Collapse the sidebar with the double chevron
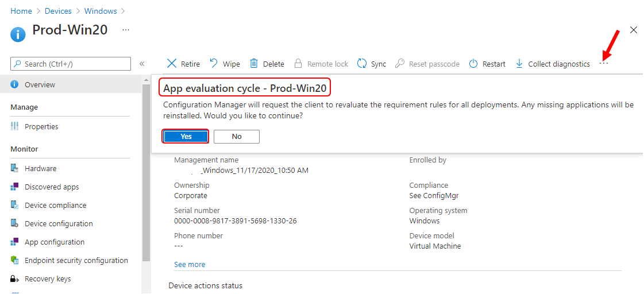The image size is (644, 294). pyautogui.click(x=142, y=64)
